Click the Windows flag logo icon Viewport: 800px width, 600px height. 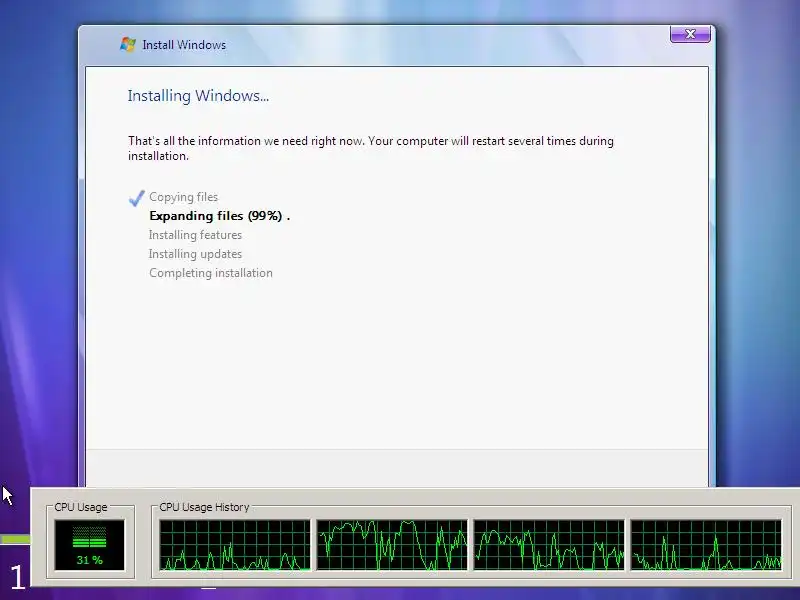pos(128,44)
